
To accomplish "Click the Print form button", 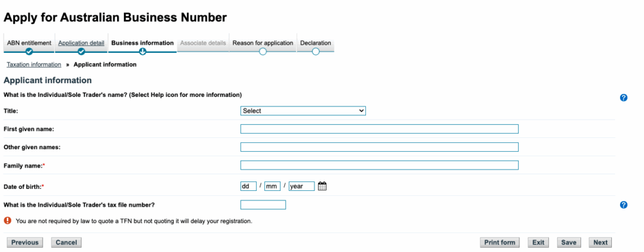I will [x=499, y=243].
